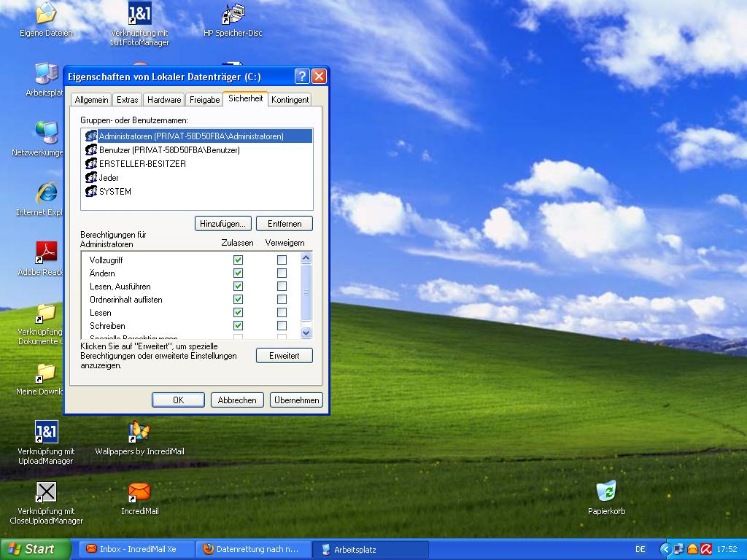
Task: Confirm with the OK button
Action: click(178, 400)
